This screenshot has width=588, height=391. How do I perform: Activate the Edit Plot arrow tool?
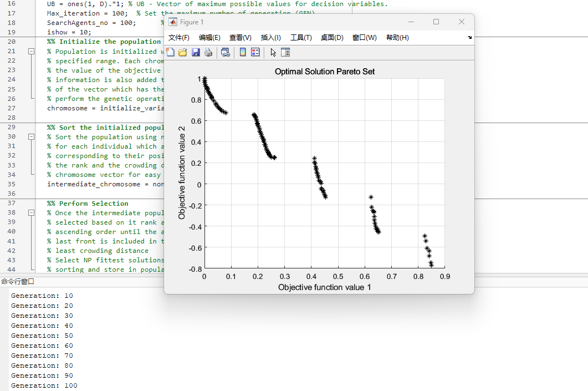tap(273, 53)
